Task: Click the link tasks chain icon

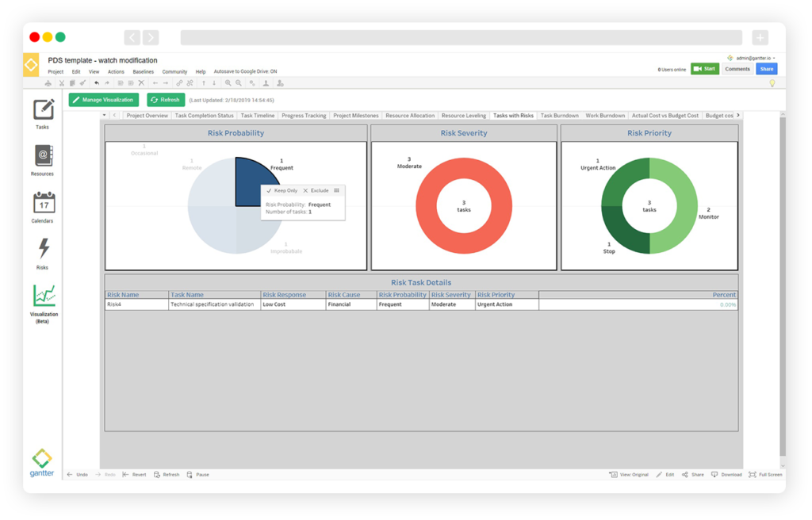Action: [179, 82]
